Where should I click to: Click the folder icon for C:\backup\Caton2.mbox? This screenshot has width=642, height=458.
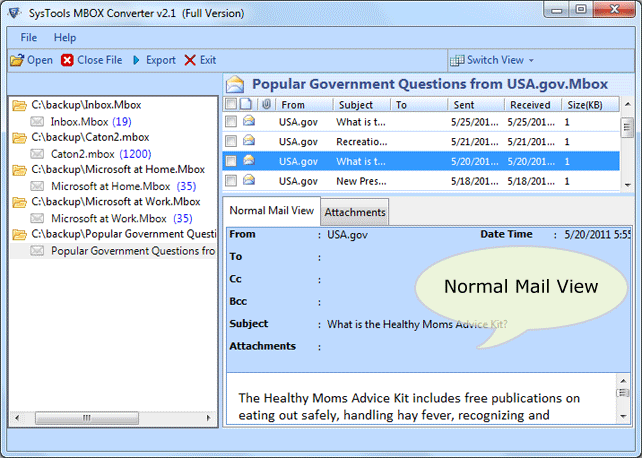[x=19, y=138]
